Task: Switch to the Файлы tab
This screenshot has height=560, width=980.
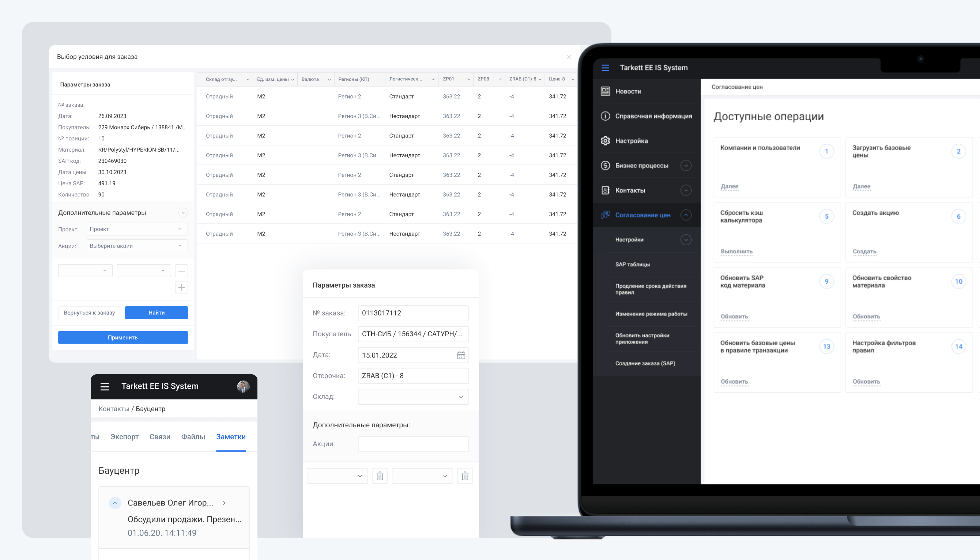Action: (193, 436)
